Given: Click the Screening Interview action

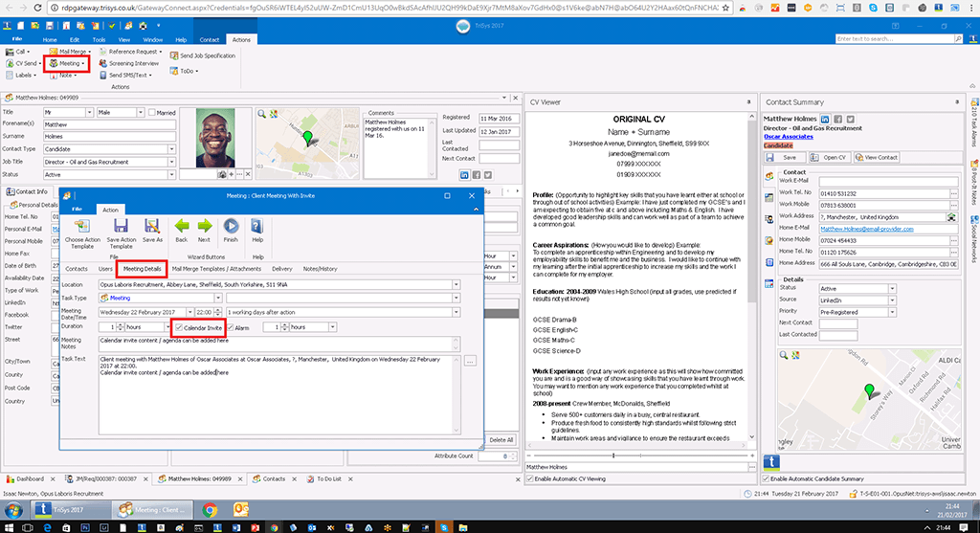Looking at the screenshot, I should point(129,63).
